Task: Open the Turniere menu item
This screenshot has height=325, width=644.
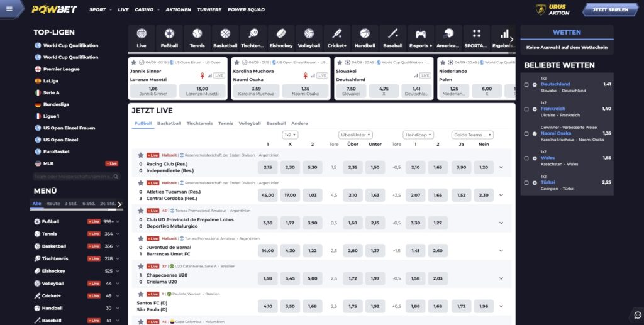Action: 209,10
